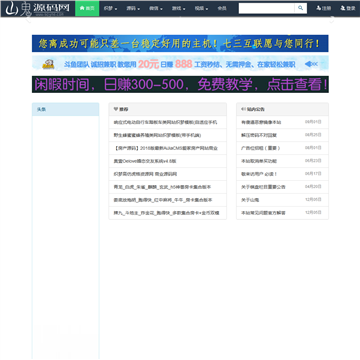Expand the 游戏 dropdown menu

click(178, 8)
